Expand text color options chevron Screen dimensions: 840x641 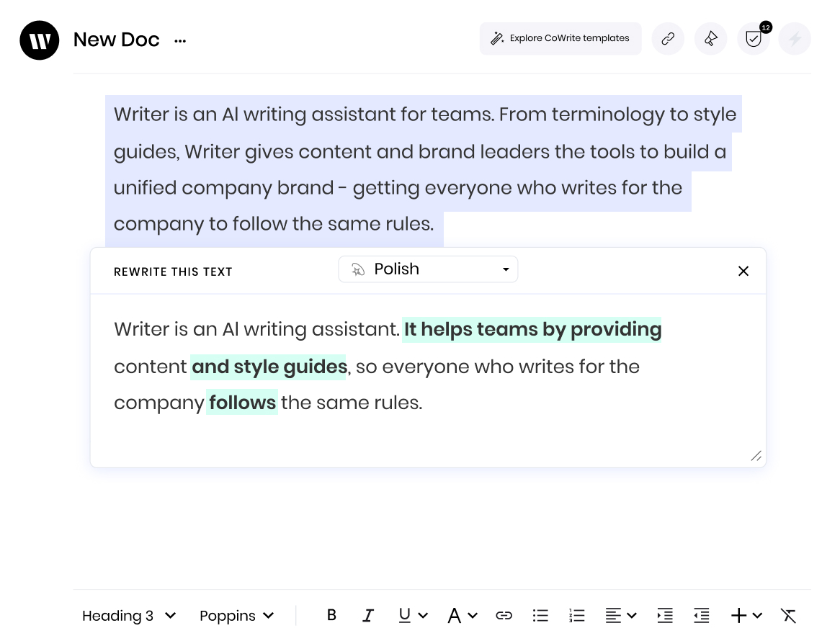473,616
